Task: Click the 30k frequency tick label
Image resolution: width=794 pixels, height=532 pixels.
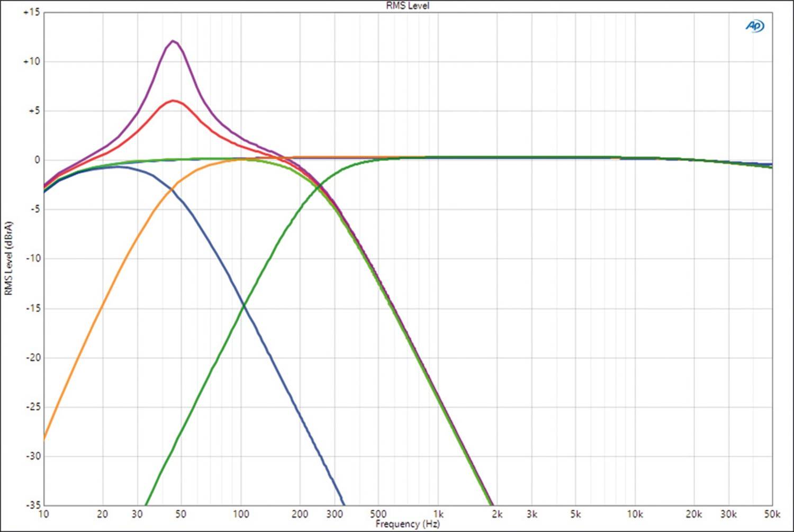Action: 729,514
